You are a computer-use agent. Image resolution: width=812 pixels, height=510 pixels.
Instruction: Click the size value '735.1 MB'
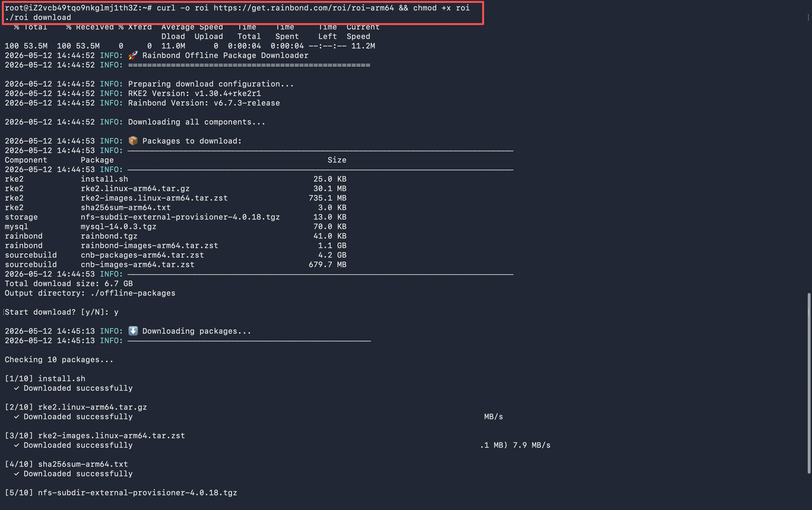[327, 198]
